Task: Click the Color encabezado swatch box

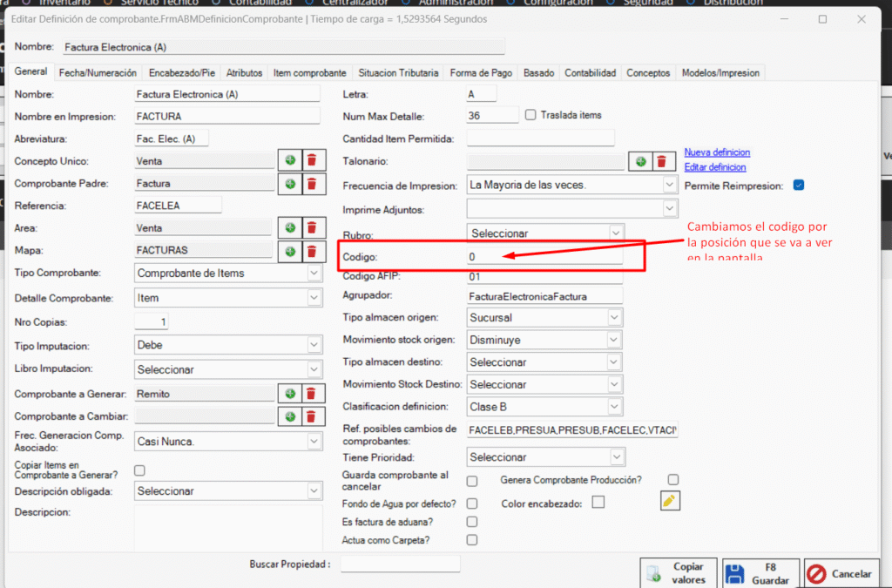Action: [598, 502]
